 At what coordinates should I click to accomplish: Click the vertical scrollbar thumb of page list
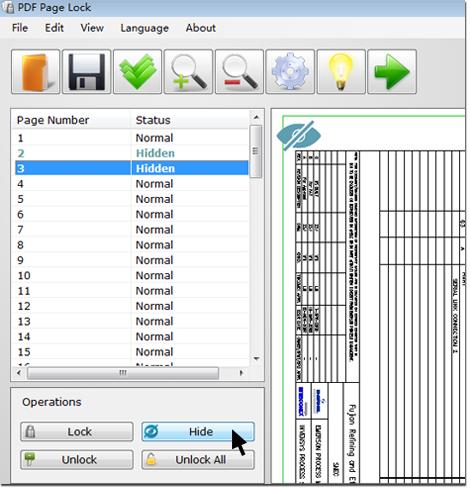pos(256,152)
